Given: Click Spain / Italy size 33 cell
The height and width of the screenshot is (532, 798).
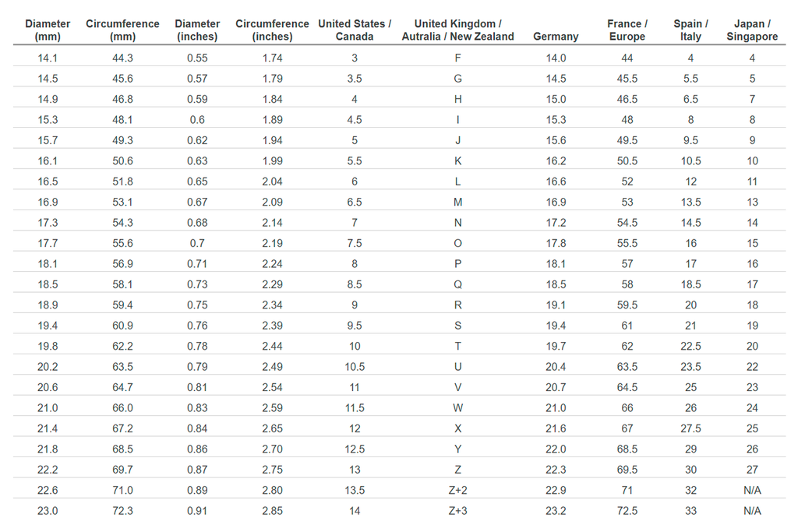Looking at the screenshot, I should pyautogui.click(x=690, y=511).
